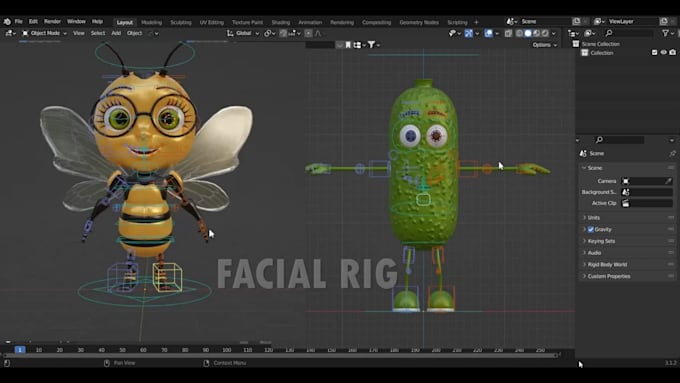
Task: Click the new scene icon beside Scene
Action: 576,21
